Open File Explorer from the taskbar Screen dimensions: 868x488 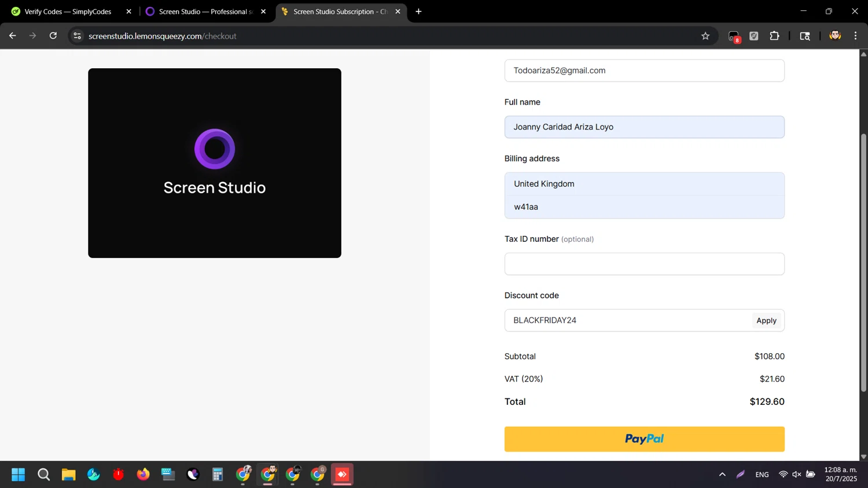click(68, 475)
